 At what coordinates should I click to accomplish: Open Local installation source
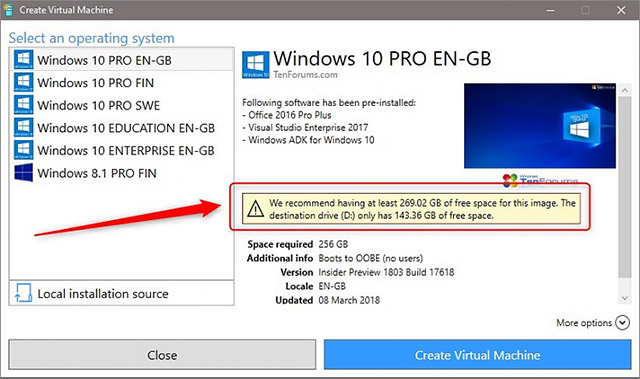(122, 293)
